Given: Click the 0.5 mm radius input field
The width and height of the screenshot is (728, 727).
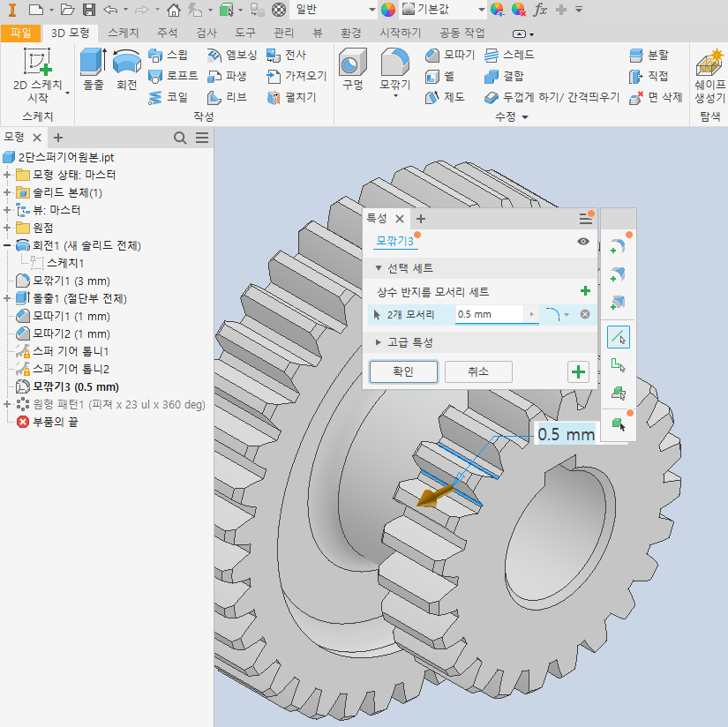Looking at the screenshot, I should 490,314.
